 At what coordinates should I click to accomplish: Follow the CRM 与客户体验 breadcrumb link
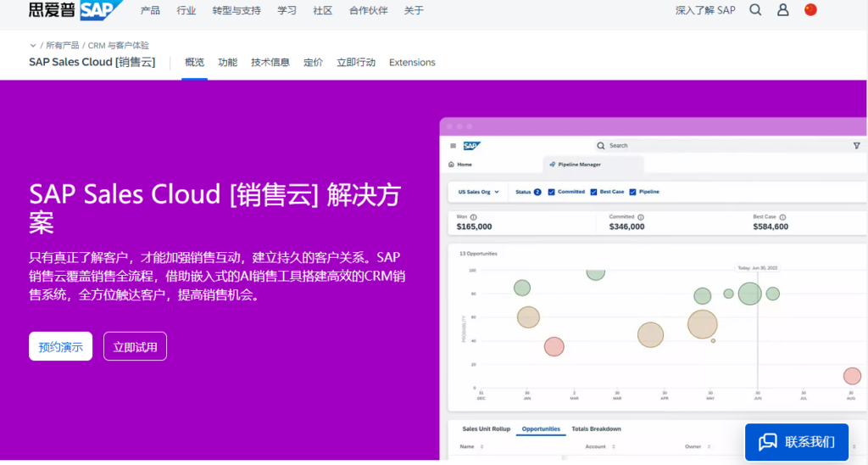click(x=119, y=46)
